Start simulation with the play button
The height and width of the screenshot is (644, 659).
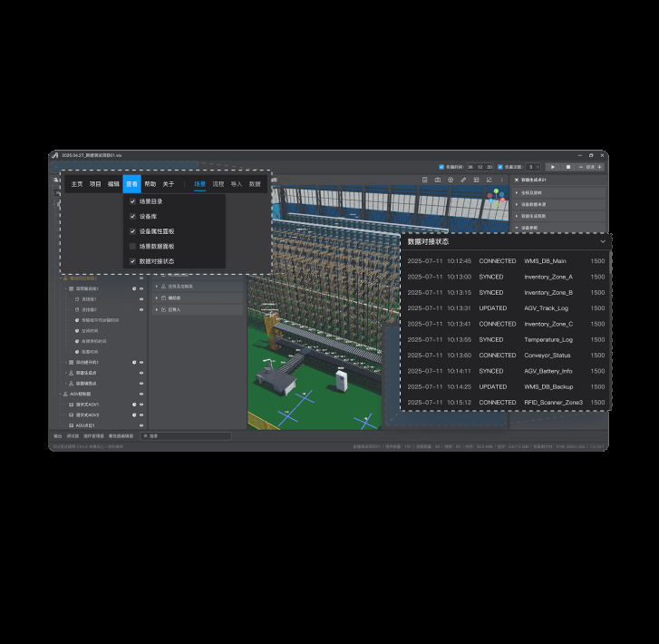(x=553, y=167)
